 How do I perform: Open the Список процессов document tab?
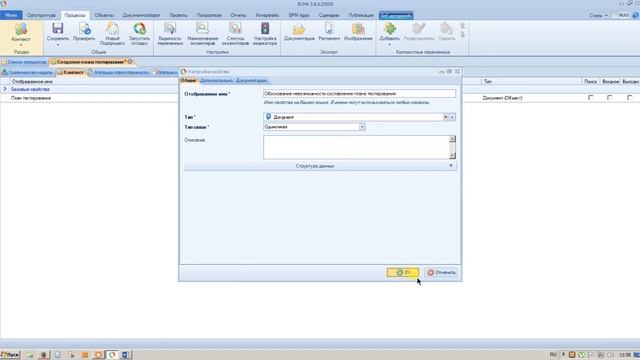click(x=24, y=62)
